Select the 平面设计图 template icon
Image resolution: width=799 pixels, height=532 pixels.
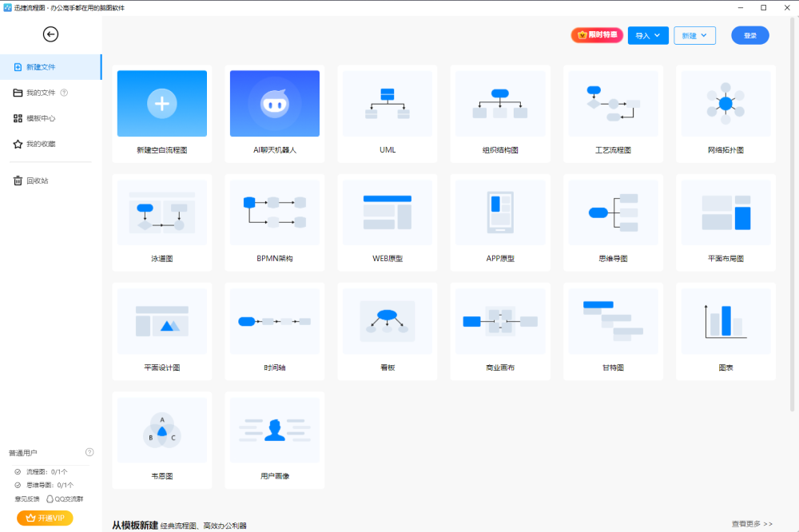click(x=162, y=321)
